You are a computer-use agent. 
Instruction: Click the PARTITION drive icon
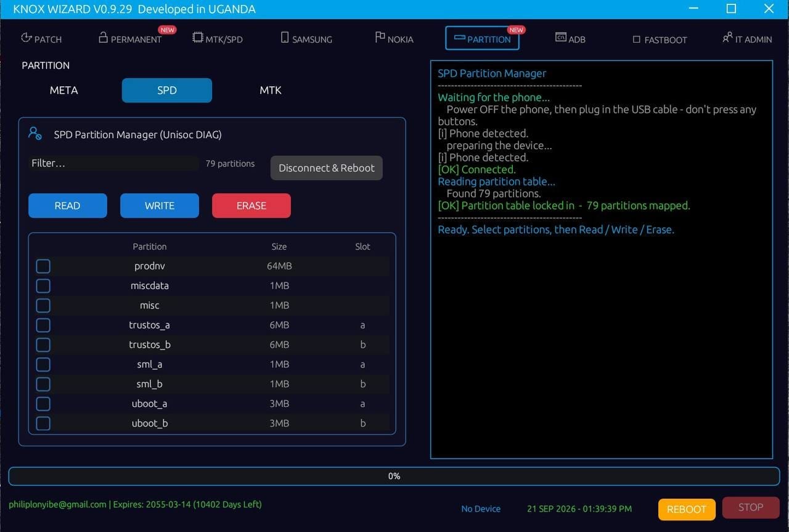[459, 38]
